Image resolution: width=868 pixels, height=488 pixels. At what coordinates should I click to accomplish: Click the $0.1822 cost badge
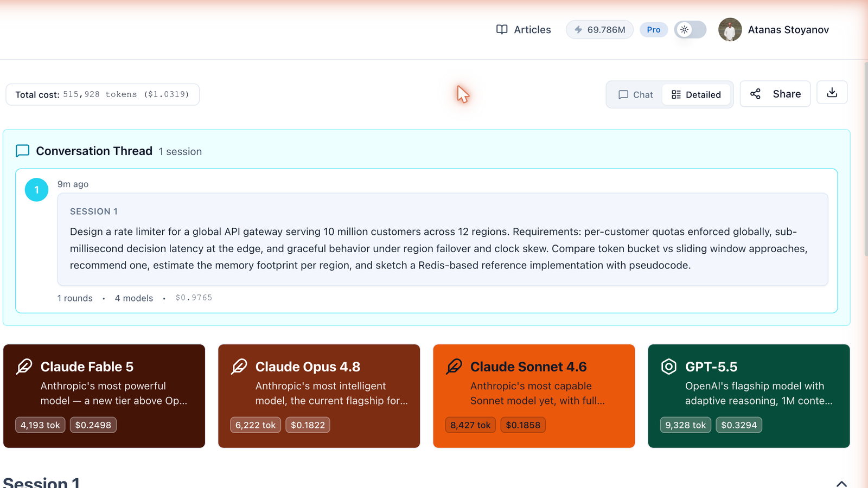(308, 425)
